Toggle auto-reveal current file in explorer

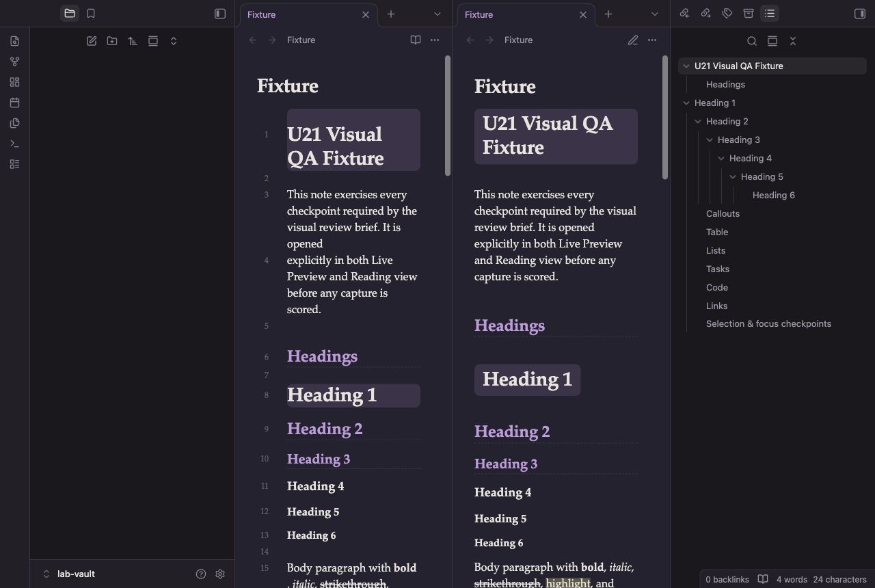(153, 41)
